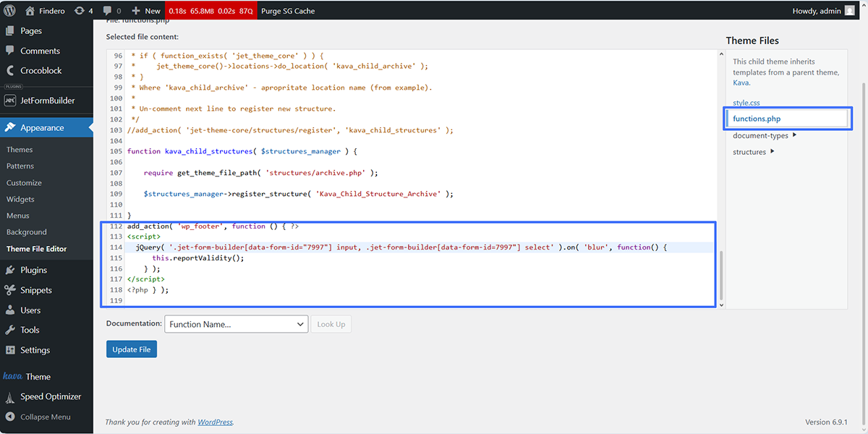
Task: Click the Crocoblock sidebar icon
Action: click(x=10, y=71)
